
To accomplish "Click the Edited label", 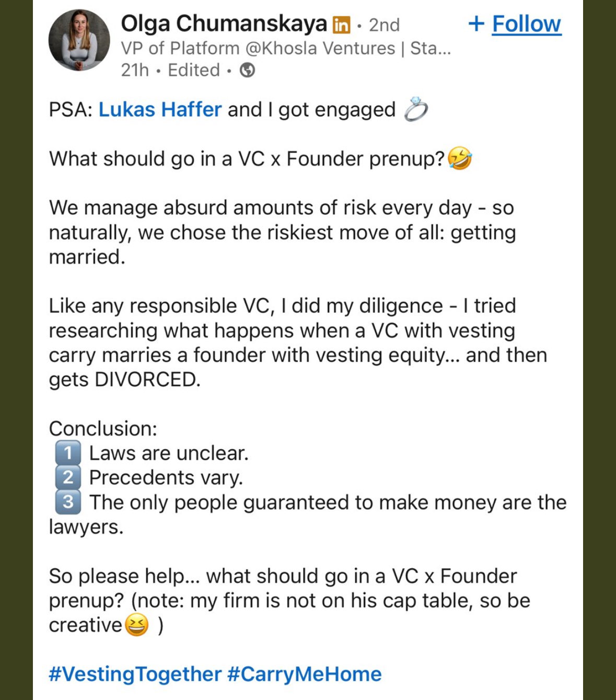I will 194,70.
